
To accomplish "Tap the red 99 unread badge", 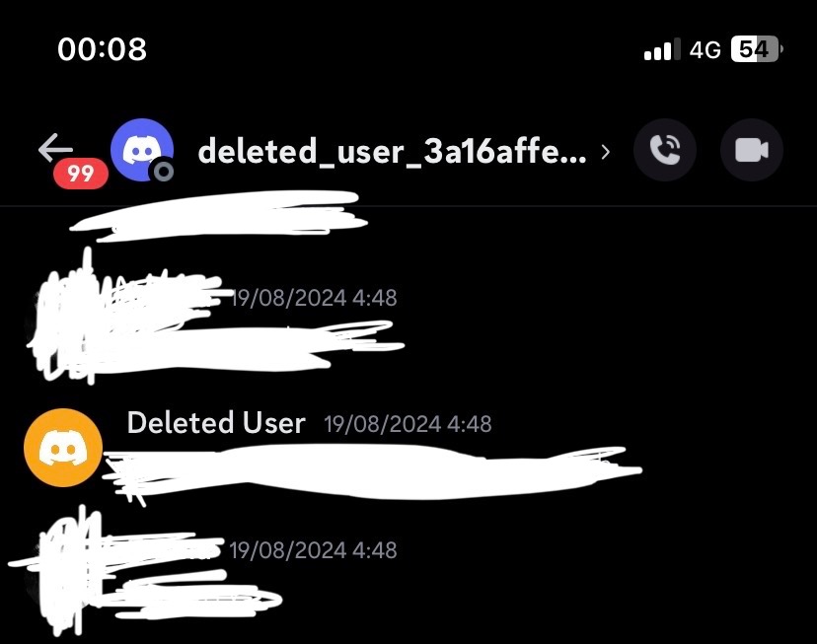I will pos(81,174).
